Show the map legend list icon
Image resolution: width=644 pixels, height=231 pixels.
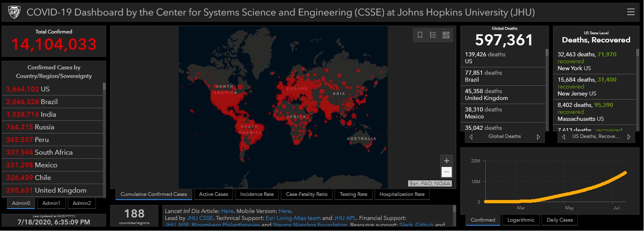pyautogui.click(x=433, y=35)
